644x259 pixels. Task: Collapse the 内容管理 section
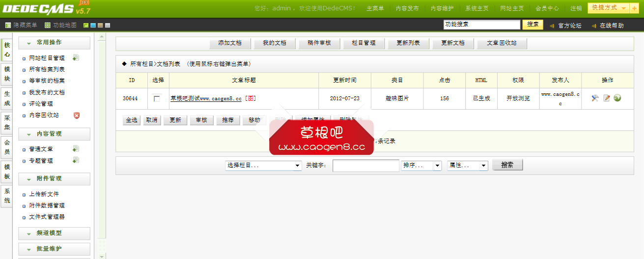coord(55,134)
